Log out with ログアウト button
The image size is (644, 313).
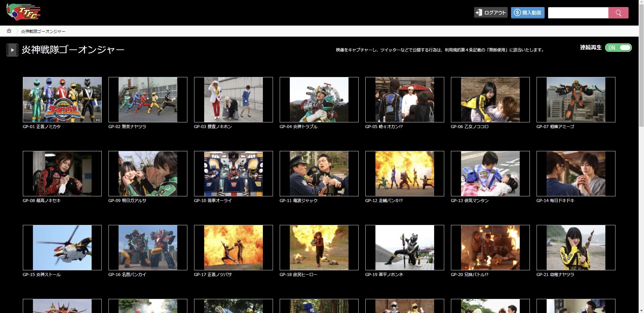click(x=491, y=13)
